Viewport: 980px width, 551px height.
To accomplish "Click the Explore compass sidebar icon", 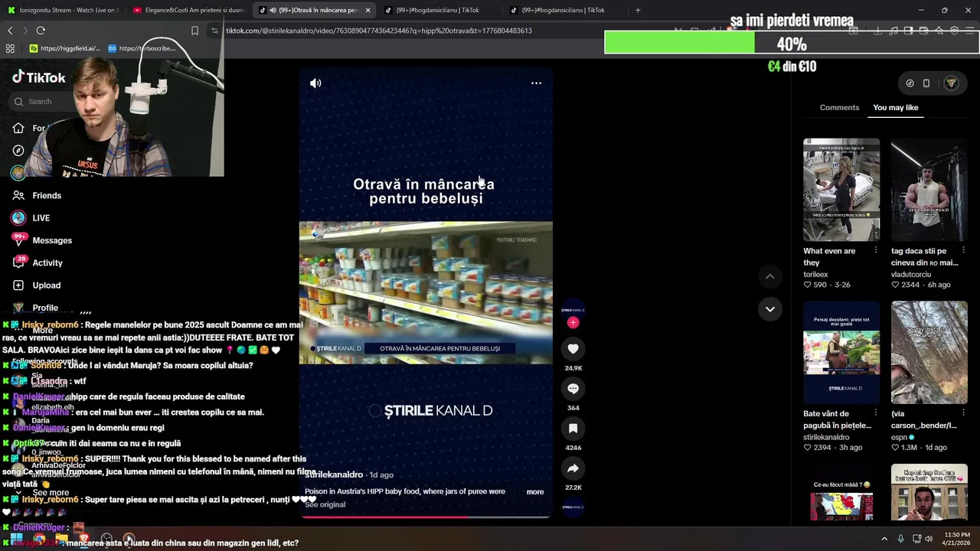I will (x=18, y=151).
